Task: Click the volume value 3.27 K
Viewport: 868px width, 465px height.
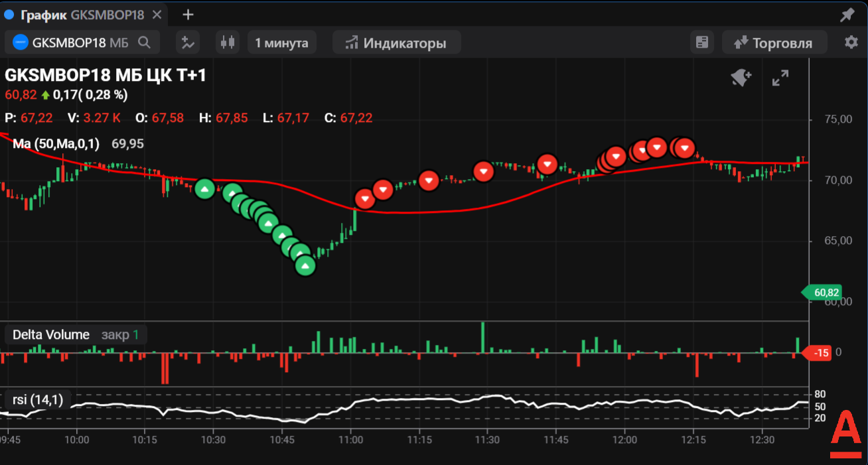Action: 102,118
